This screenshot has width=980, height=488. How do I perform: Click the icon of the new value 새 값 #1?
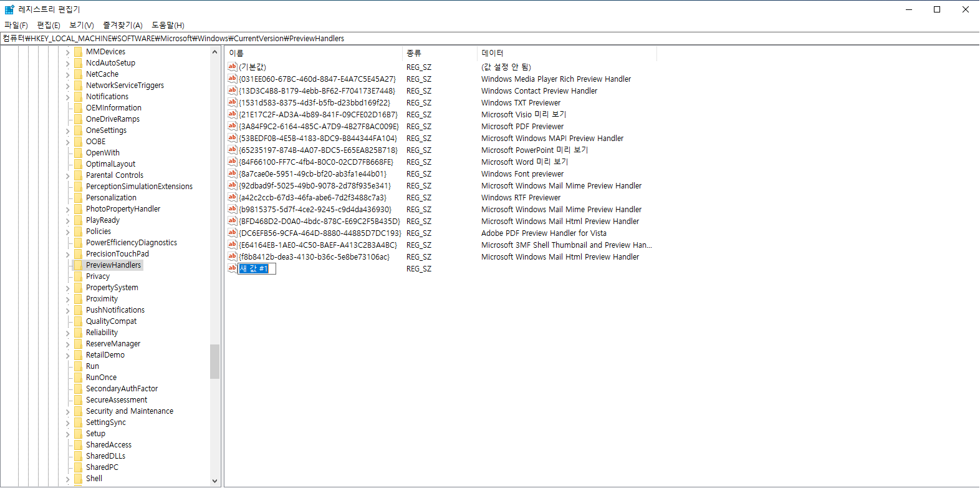tap(233, 268)
